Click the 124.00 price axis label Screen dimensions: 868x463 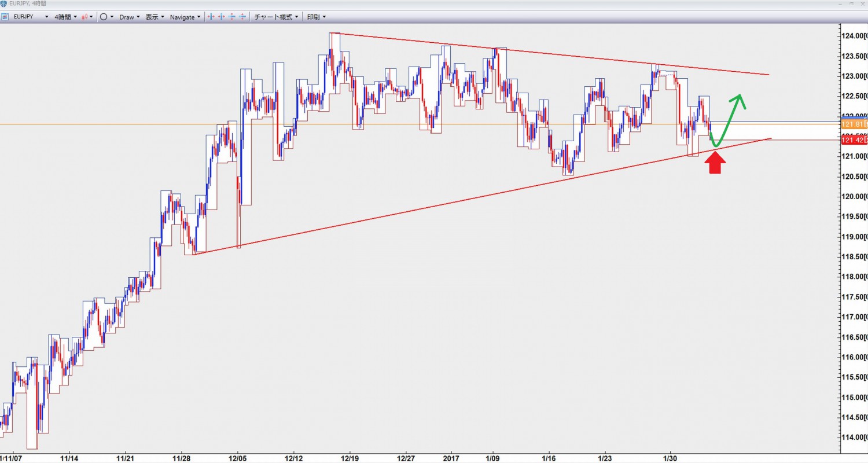click(x=854, y=36)
